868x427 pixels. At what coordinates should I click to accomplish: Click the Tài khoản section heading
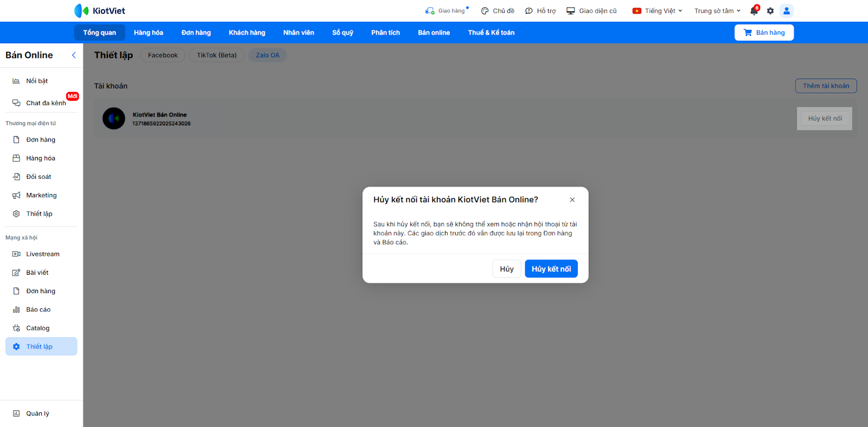pos(111,86)
